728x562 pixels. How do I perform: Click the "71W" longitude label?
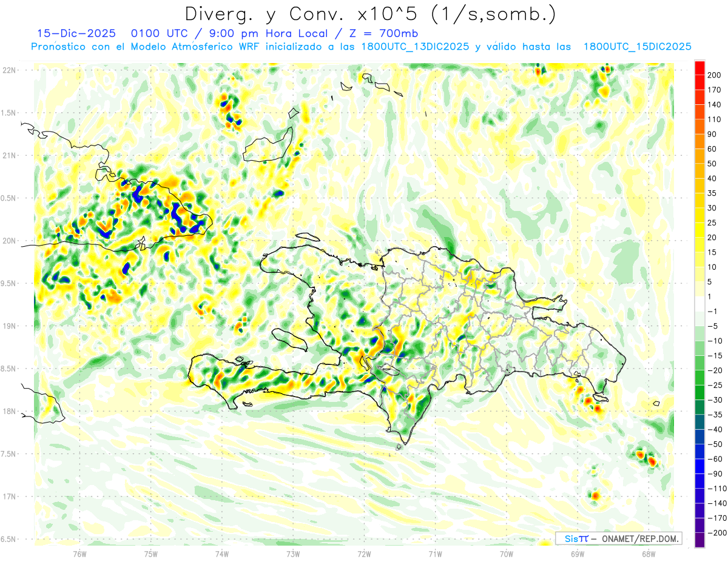[x=435, y=554]
